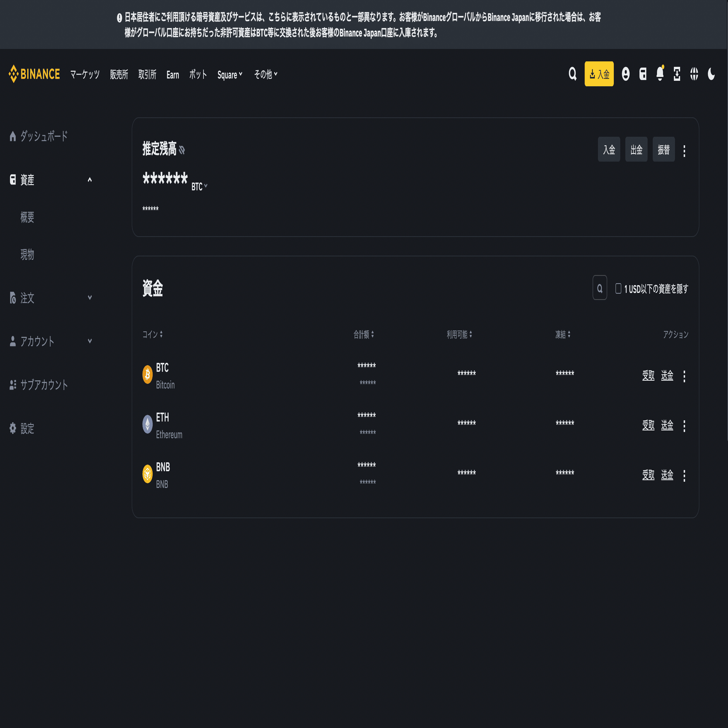
Task: Switch theme with the moon icon
Action: tap(711, 74)
